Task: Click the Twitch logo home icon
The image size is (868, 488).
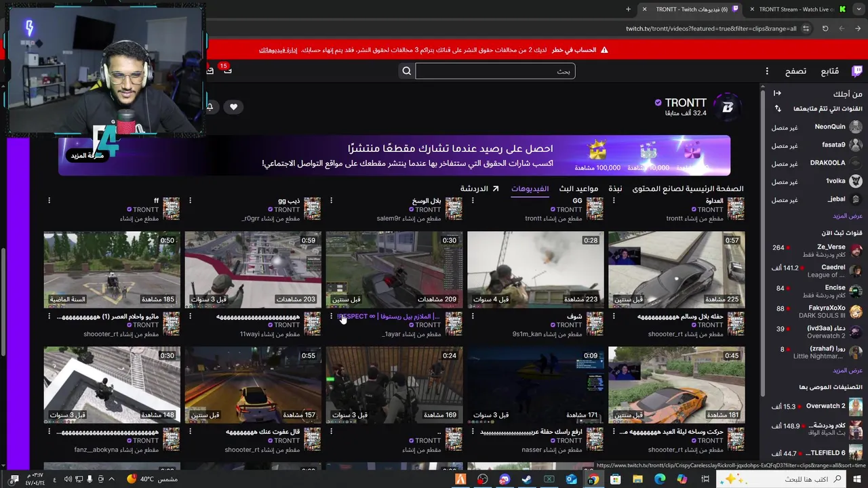Action: [x=857, y=71]
